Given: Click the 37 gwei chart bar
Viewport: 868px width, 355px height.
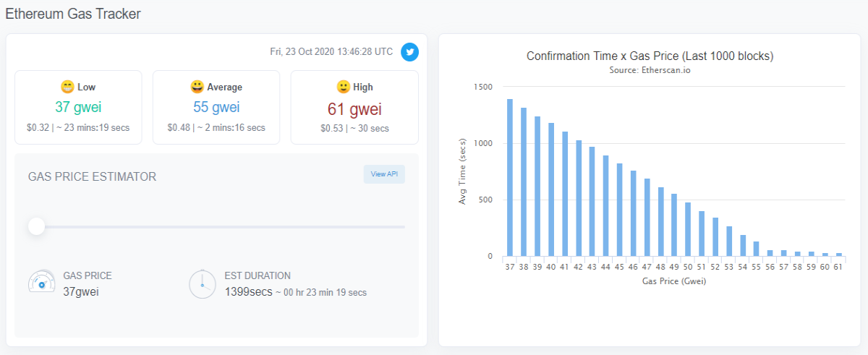Looking at the screenshot, I should (510, 177).
